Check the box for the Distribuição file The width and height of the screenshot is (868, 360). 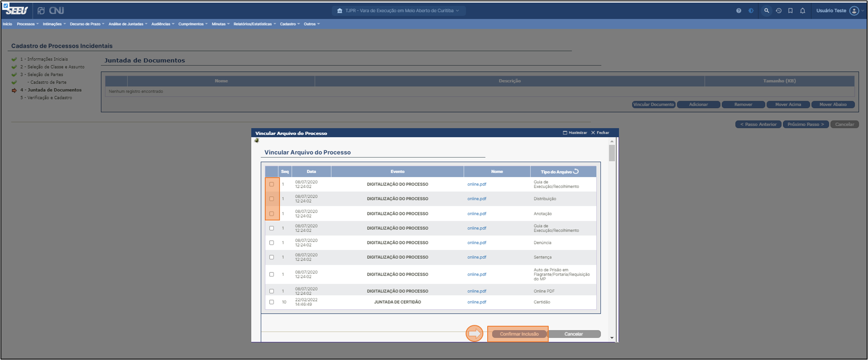tap(272, 199)
